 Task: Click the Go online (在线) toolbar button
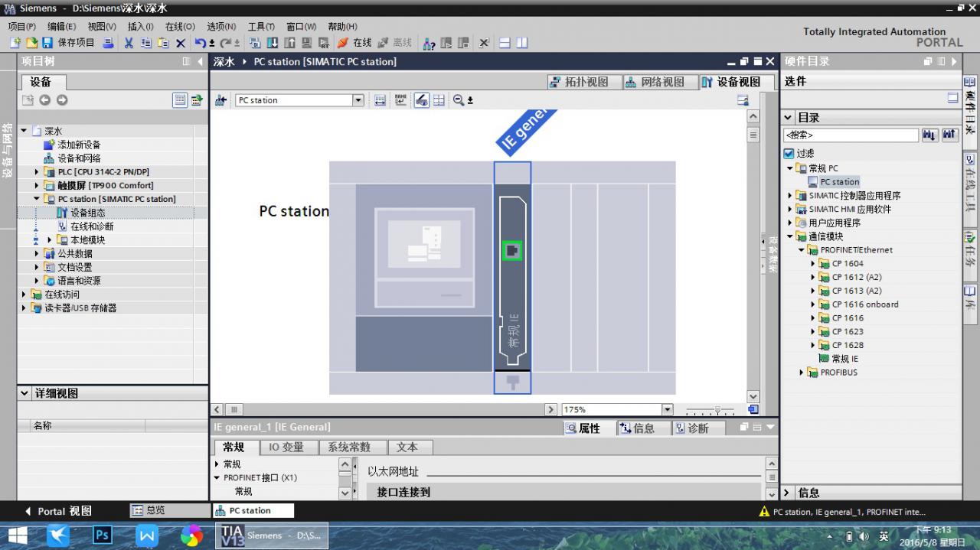pyautogui.click(x=354, y=43)
